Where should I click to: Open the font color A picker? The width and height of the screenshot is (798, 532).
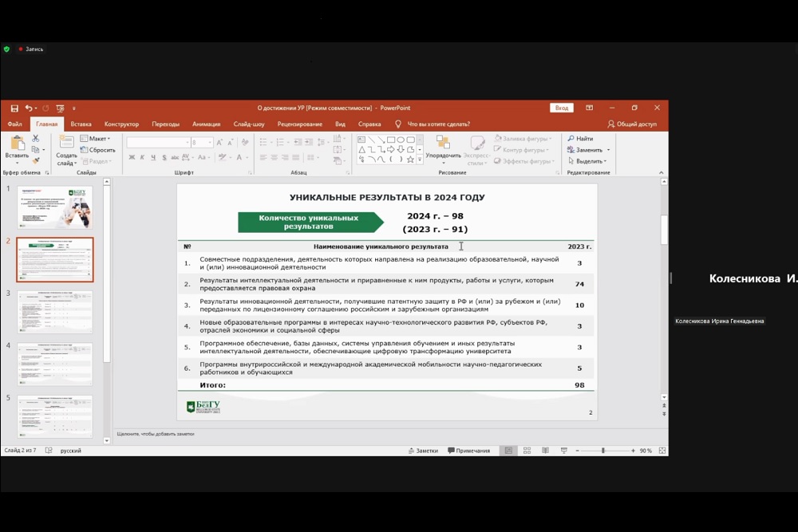click(241, 157)
